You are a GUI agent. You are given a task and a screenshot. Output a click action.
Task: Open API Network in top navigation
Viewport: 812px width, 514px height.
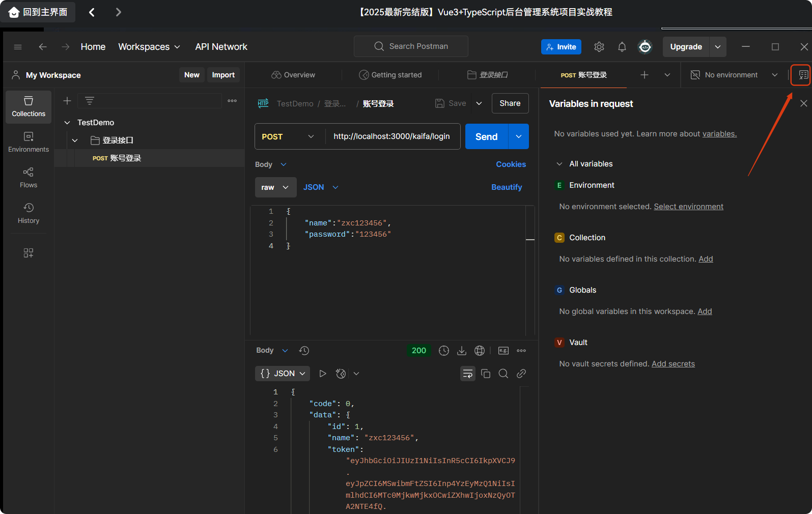click(221, 47)
